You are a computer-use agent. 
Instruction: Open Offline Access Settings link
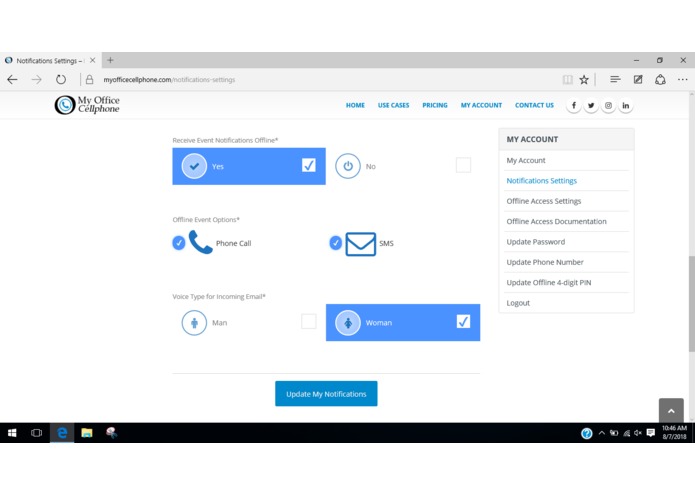(x=543, y=201)
